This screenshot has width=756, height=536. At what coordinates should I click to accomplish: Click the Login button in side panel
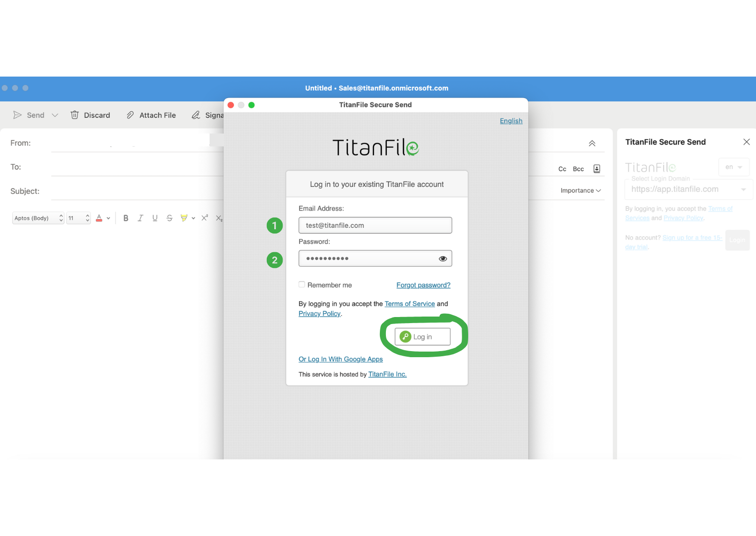click(x=737, y=240)
